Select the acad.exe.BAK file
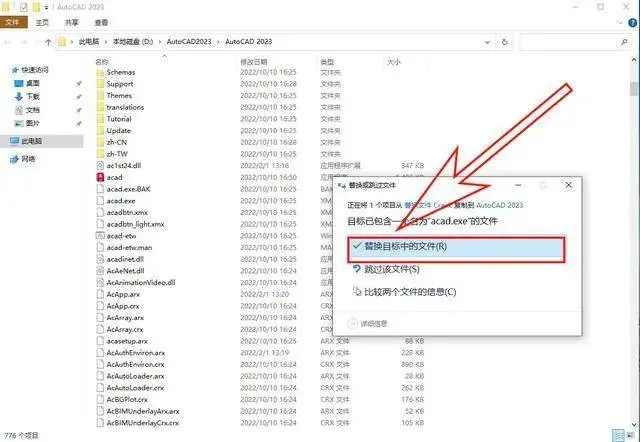This screenshot has width=640, height=442. (x=128, y=189)
